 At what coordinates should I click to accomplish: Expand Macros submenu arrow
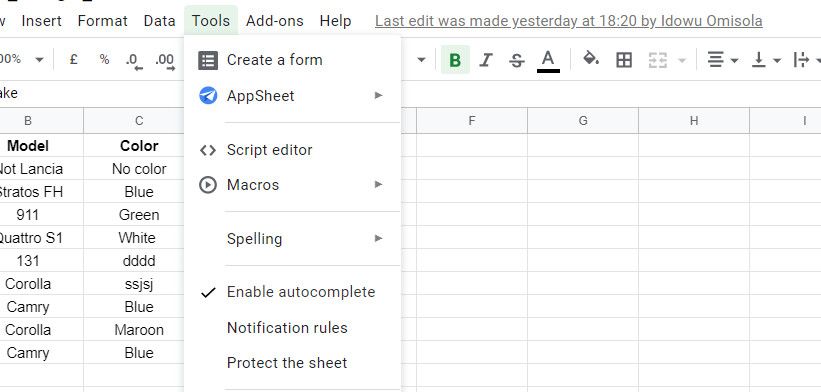pyautogui.click(x=378, y=184)
